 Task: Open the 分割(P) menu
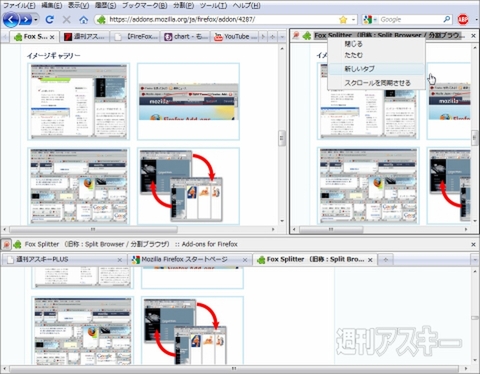183,5
